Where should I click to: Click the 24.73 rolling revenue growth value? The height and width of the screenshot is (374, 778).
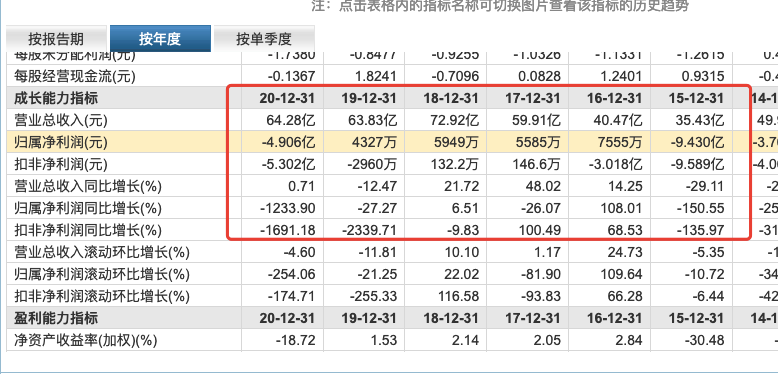click(x=625, y=252)
